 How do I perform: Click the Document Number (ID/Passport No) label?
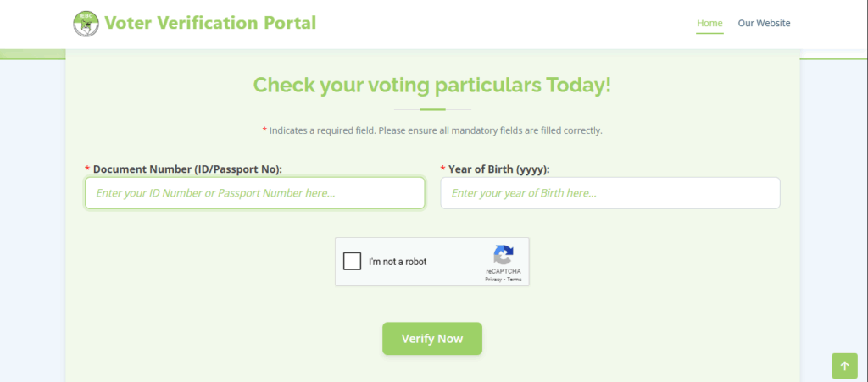pyautogui.click(x=187, y=169)
